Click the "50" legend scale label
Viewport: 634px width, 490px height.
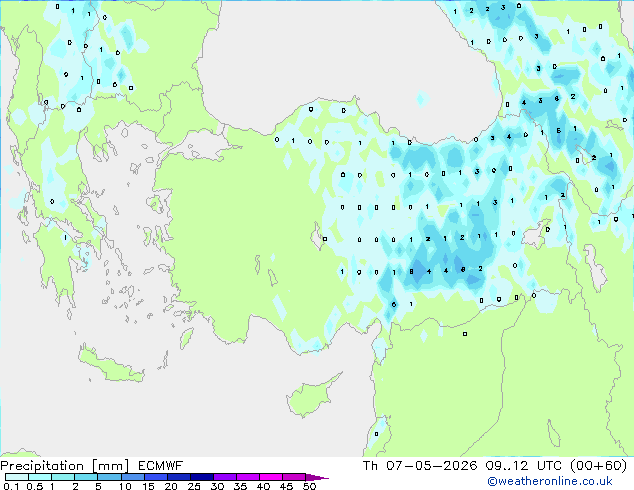(309, 486)
